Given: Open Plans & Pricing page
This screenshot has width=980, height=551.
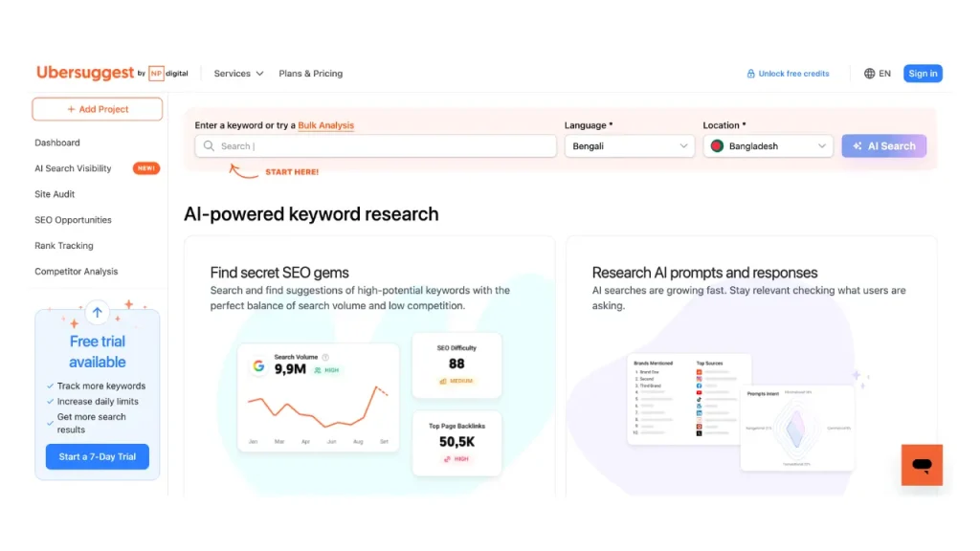Looking at the screenshot, I should pos(311,73).
